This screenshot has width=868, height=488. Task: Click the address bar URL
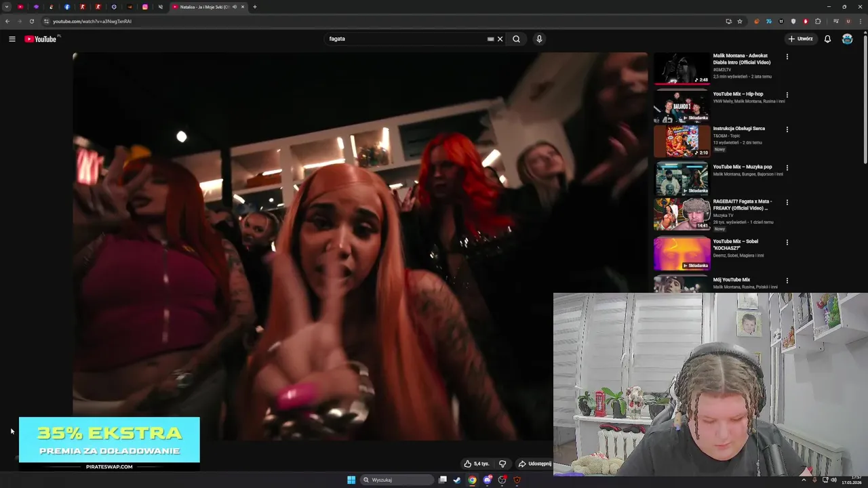[92, 21]
